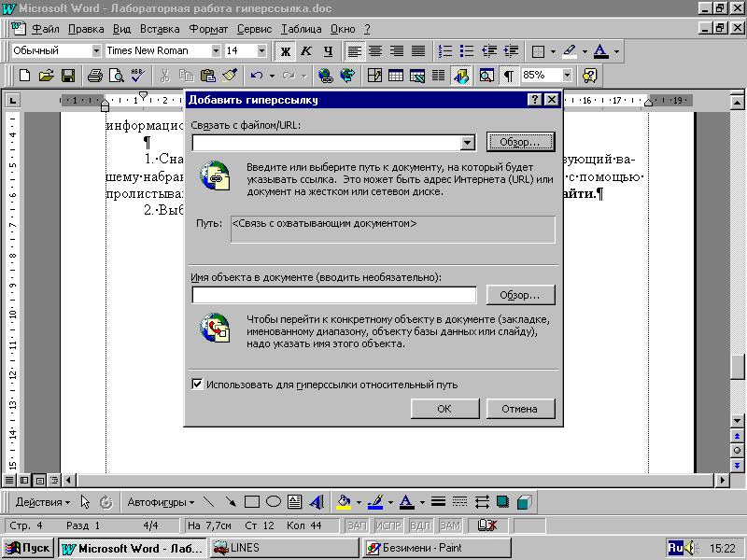Run the ABC spelling check icon
747x560 pixels.
[137, 76]
